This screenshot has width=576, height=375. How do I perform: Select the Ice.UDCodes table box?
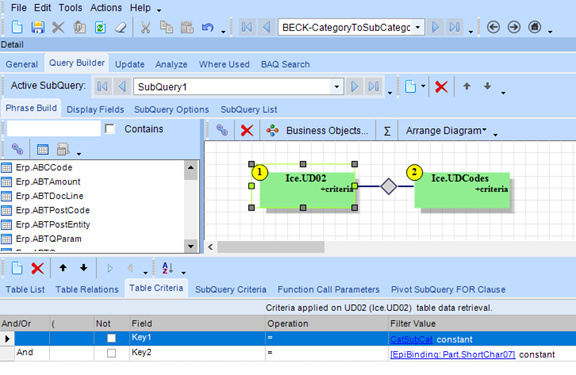pos(462,190)
